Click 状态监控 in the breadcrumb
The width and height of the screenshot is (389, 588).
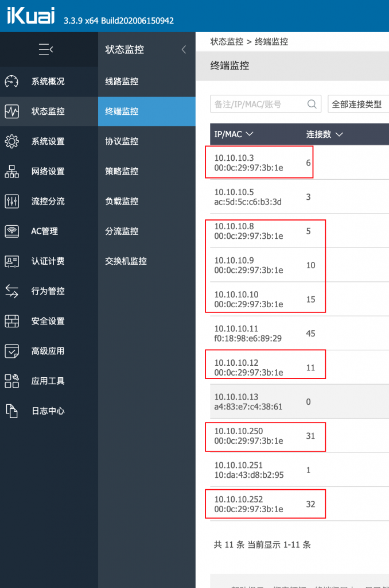click(x=227, y=41)
